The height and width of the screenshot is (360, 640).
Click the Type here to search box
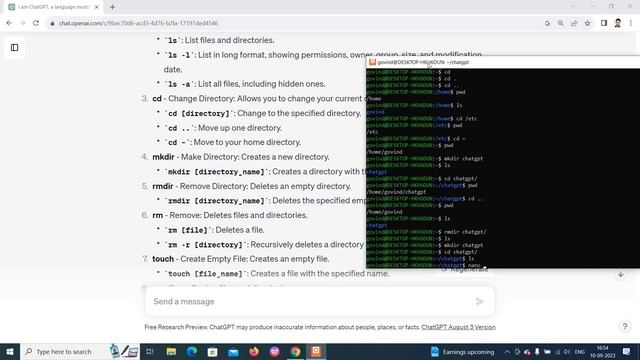pyautogui.click(x=80, y=351)
